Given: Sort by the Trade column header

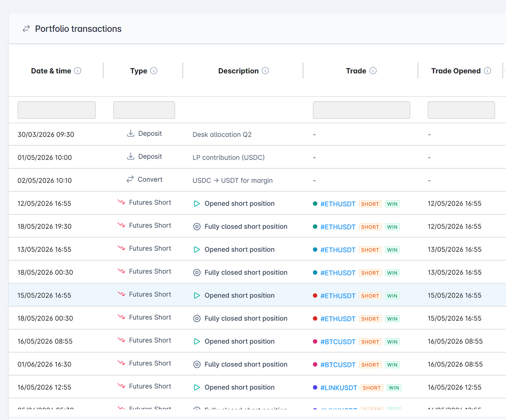Looking at the screenshot, I should point(356,71).
